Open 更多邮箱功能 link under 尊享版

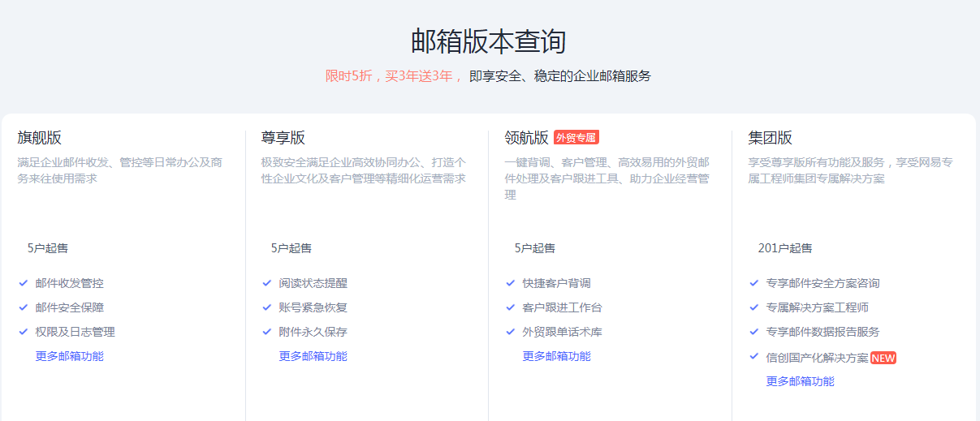pos(313,356)
